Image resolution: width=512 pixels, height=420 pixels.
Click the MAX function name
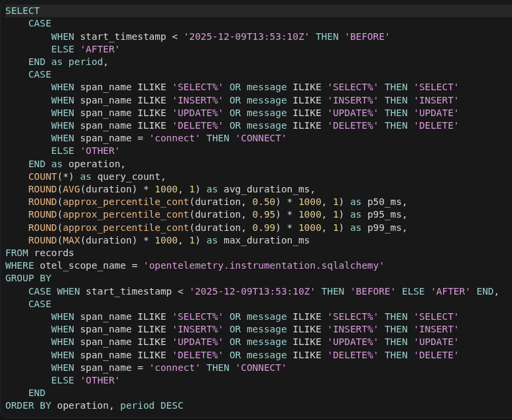coord(71,240)
